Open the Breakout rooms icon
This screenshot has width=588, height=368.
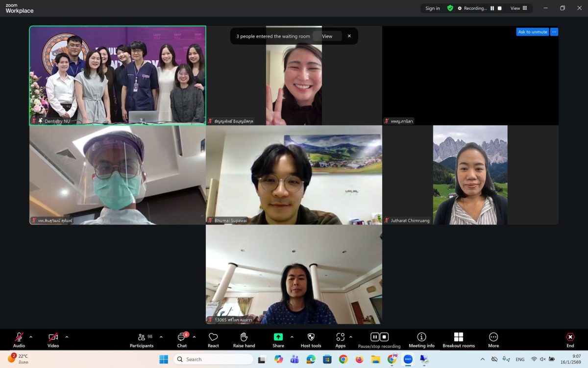[x=459, y=338]
